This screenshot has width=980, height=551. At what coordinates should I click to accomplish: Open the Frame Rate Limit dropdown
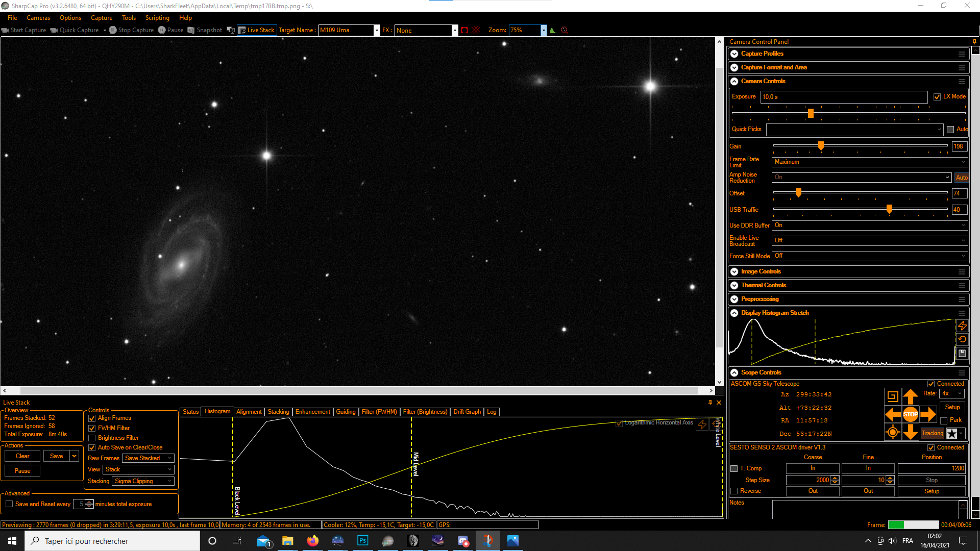coord(870,162)
